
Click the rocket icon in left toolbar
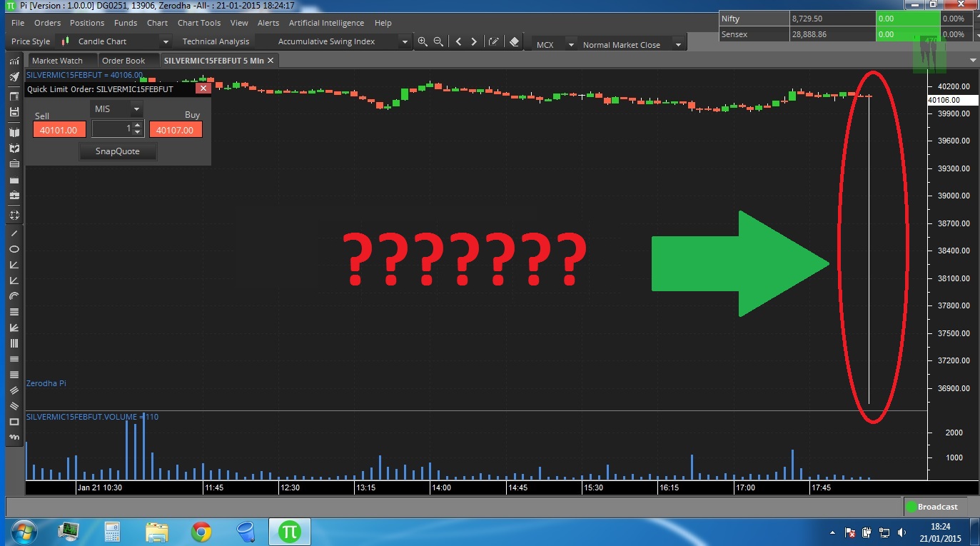[x=14, y=77]
